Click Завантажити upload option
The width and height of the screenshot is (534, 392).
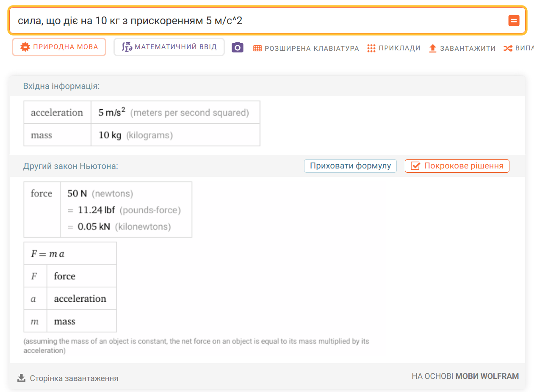[x=462, y=48]
